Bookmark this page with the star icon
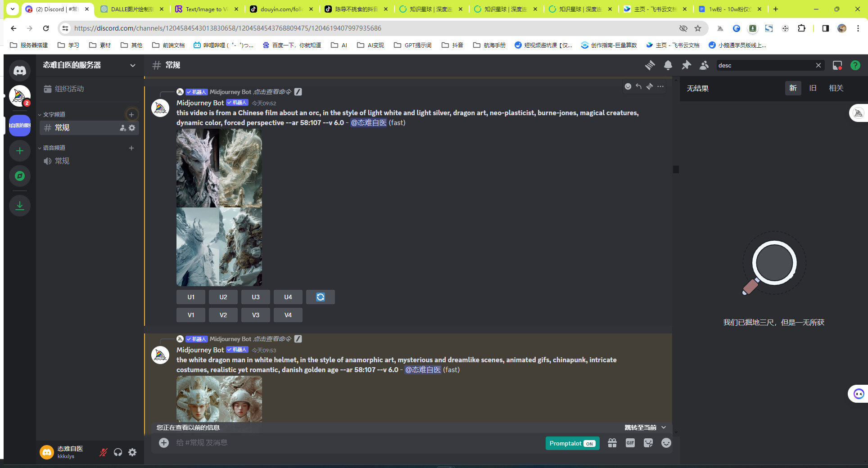 pyautogui.click(x=698, y=28)
